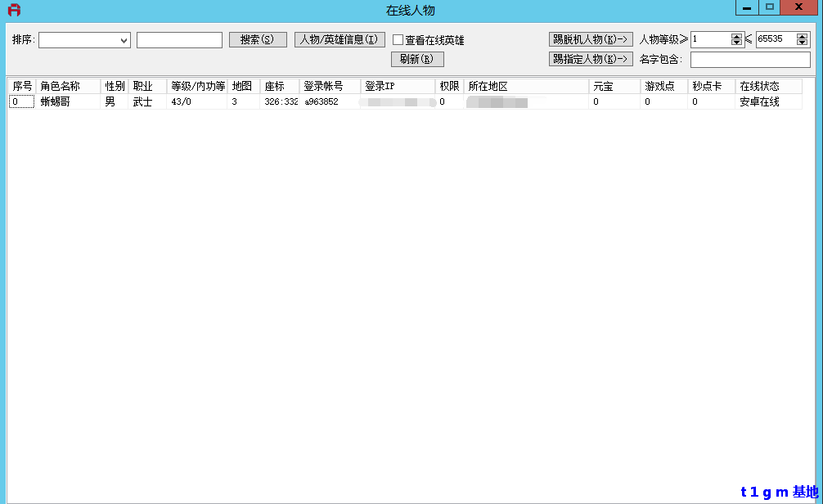
Task: Increase the minimum 人物等级 spinner value
Action: coord(736,36)
